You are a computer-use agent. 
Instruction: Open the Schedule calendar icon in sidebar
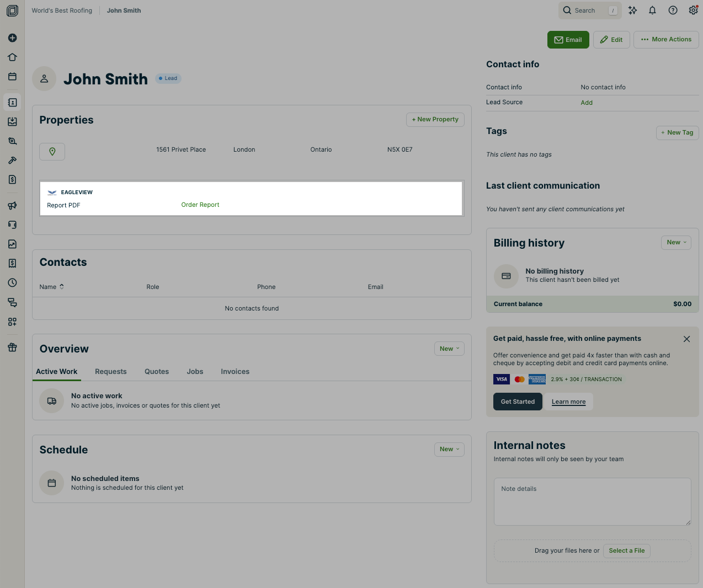click(12, 77)
